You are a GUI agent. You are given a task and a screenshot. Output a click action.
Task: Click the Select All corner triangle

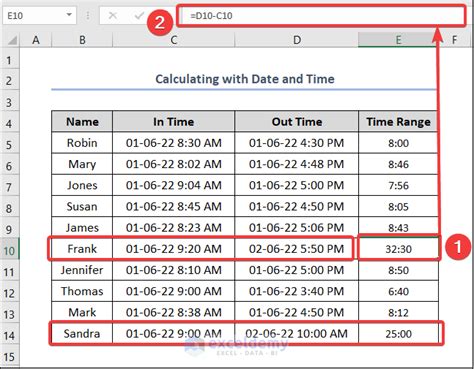12,40
